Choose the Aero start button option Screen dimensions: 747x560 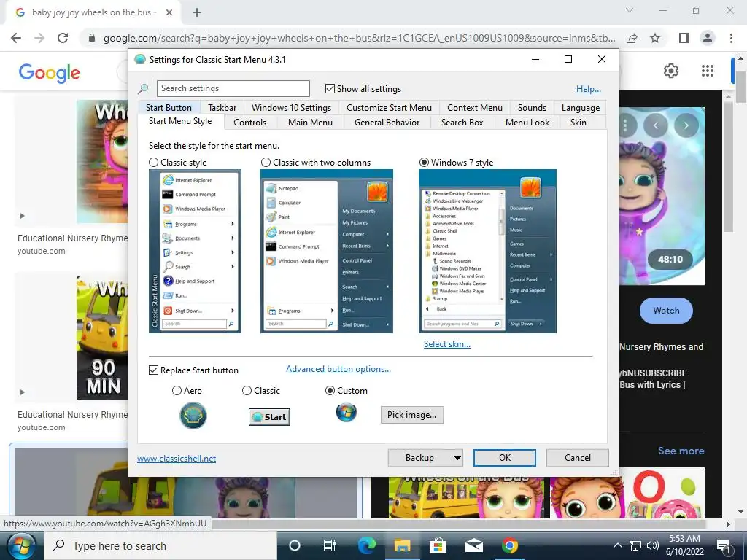(x=177, y=391)
